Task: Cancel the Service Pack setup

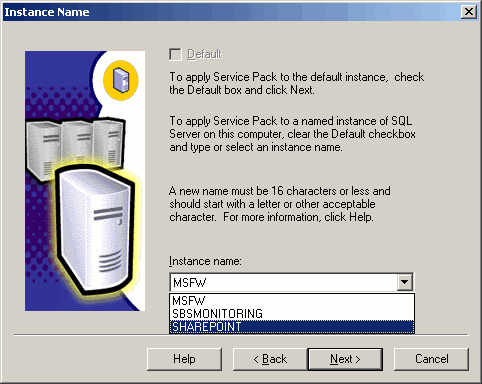Action: pos(431,359)
